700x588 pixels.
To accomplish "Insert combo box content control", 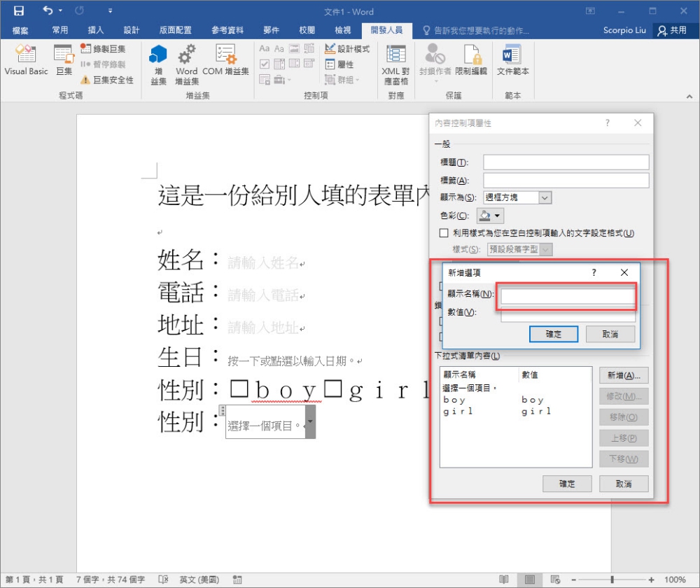I will pos(279,64).
